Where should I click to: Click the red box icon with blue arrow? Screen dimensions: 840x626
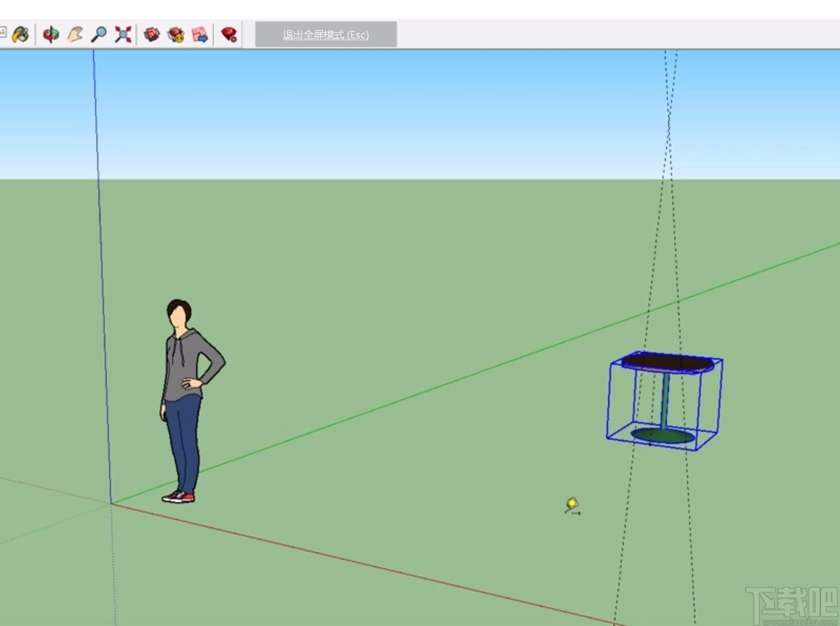tap(200, 34)
